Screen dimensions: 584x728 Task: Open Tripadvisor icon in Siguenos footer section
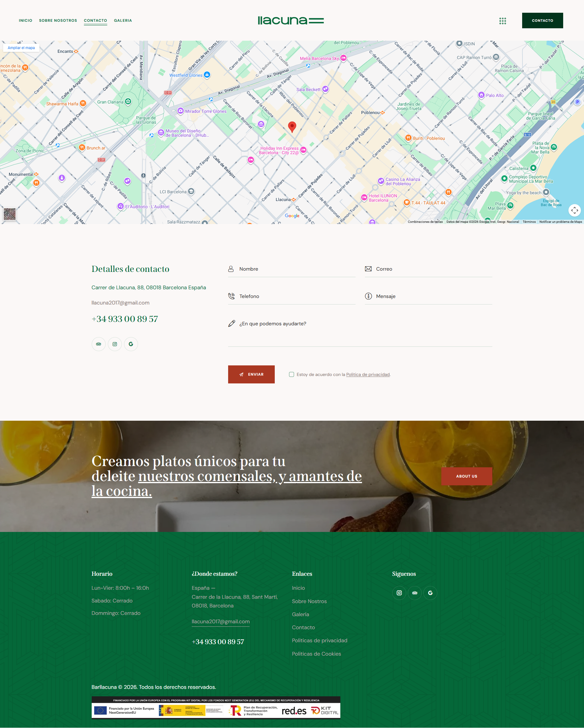pos(415,593)
